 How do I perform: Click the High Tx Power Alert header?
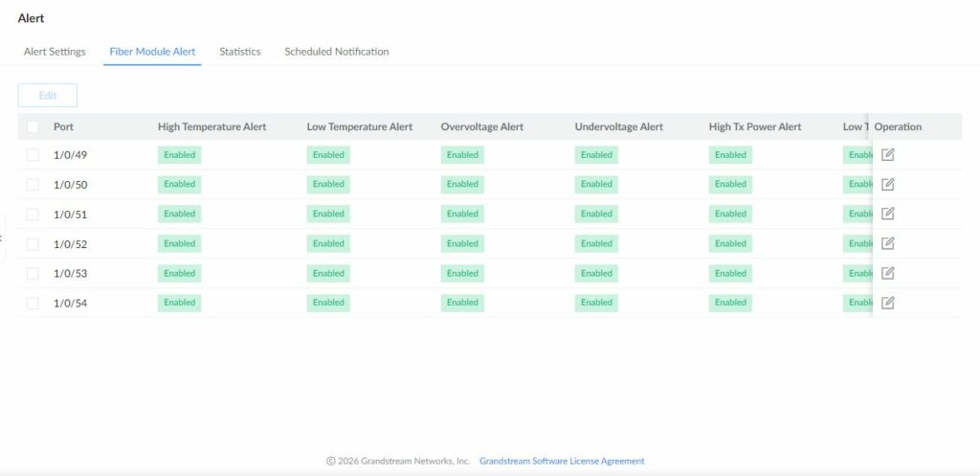click(x=755, y=127)
